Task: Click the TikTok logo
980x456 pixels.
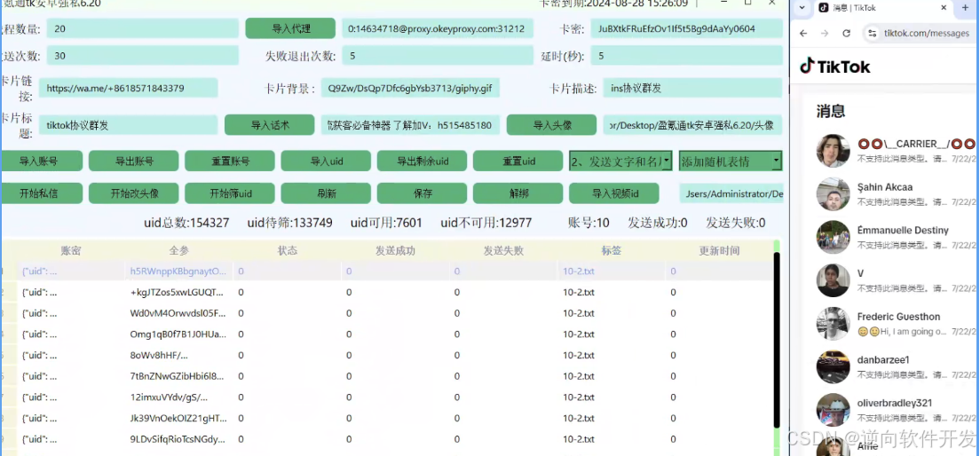Action: pyautogui.click(x=835, y=67)
